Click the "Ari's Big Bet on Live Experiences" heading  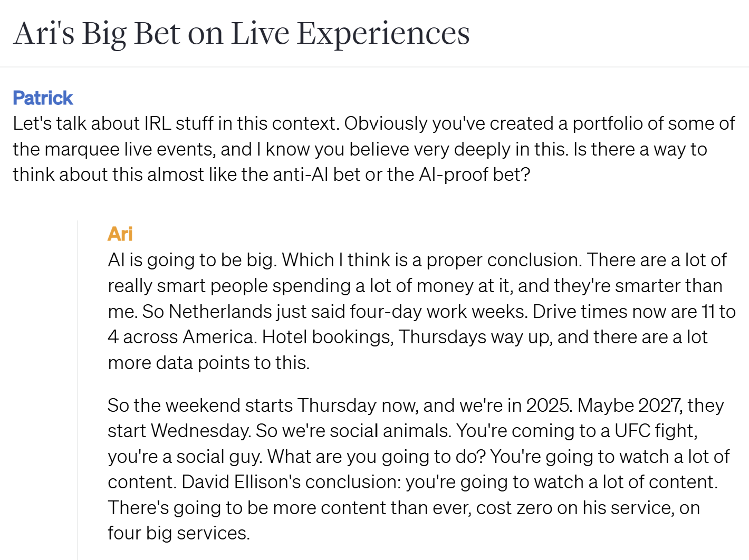click(241, 33)
